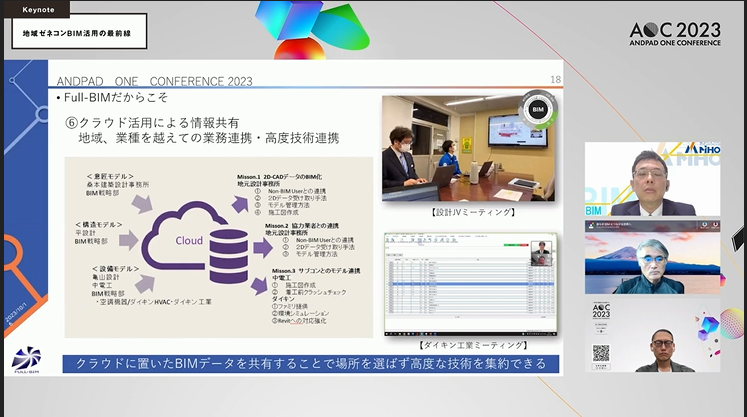Click the caption 【設計JVミーティング】
Image resolution: width=747 pixels, height=417 pixels.
[473, 213]
